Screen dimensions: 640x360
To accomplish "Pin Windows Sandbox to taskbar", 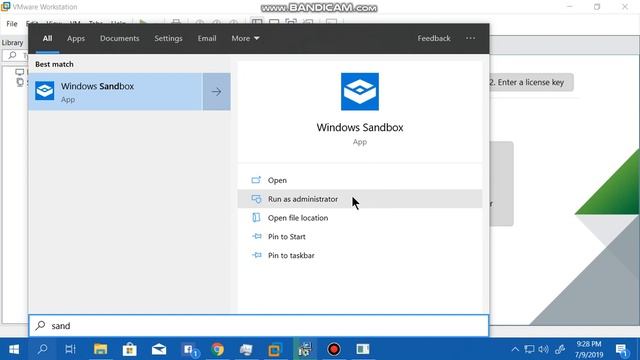I will pos(291,255).
